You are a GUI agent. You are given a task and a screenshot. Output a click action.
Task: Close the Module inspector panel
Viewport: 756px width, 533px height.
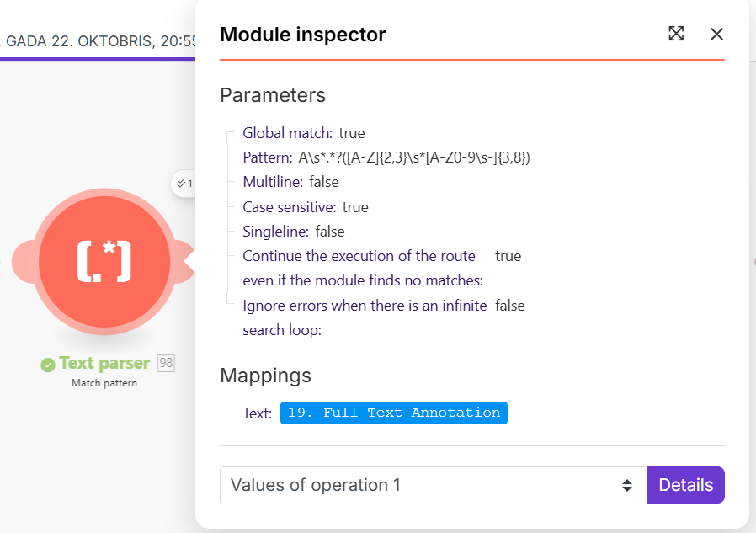coord(716,34)
